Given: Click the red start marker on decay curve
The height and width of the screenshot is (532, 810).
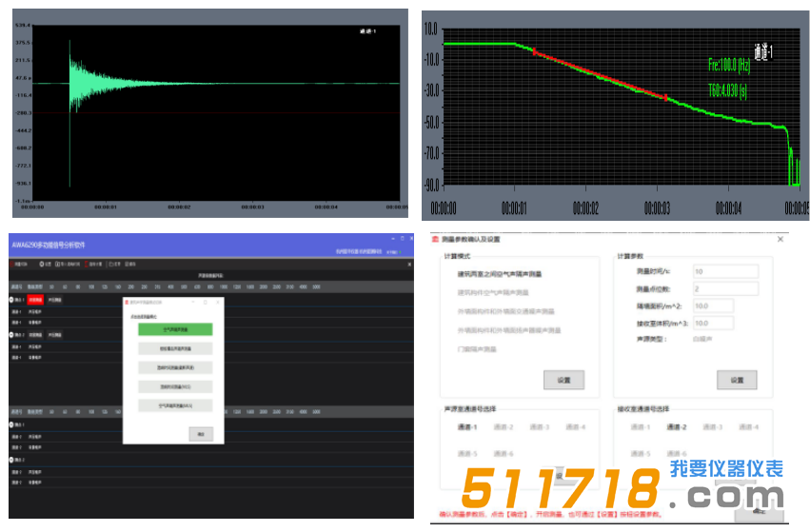Looking at the screenshot, I should [x=534, y=50].
